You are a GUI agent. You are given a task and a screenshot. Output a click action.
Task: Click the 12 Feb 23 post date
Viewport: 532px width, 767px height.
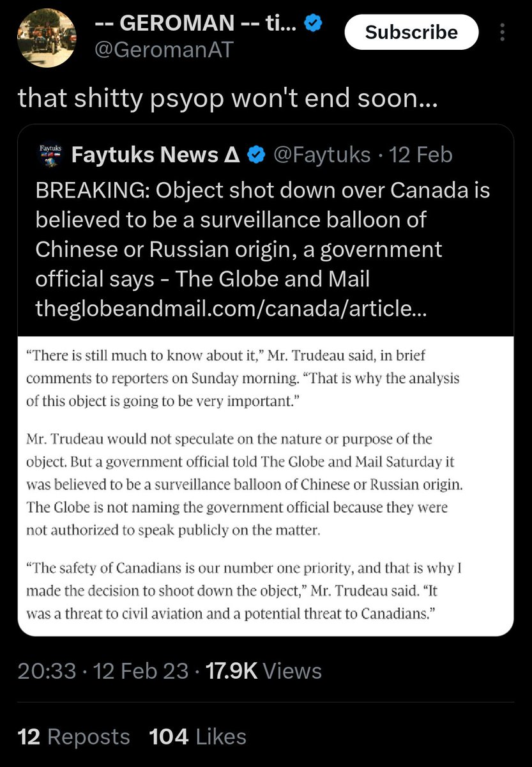click(x=141, y=671)
